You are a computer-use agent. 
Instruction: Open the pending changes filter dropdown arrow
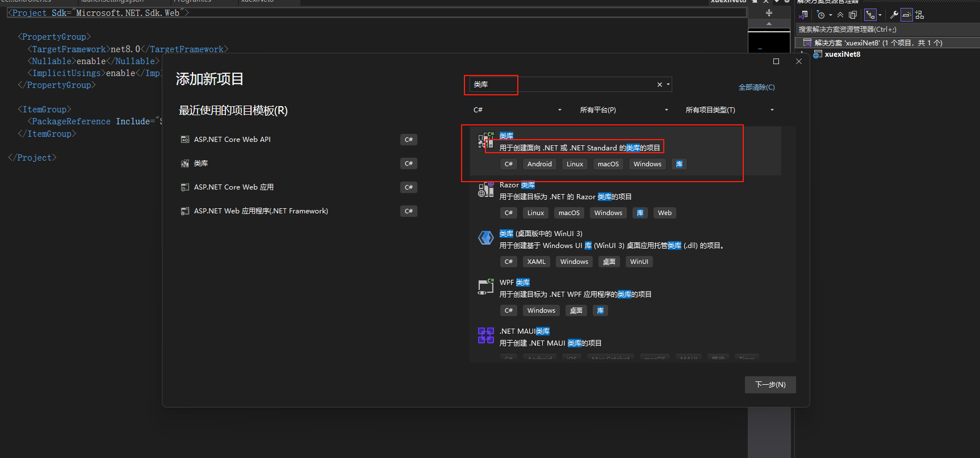coord(830,15)
